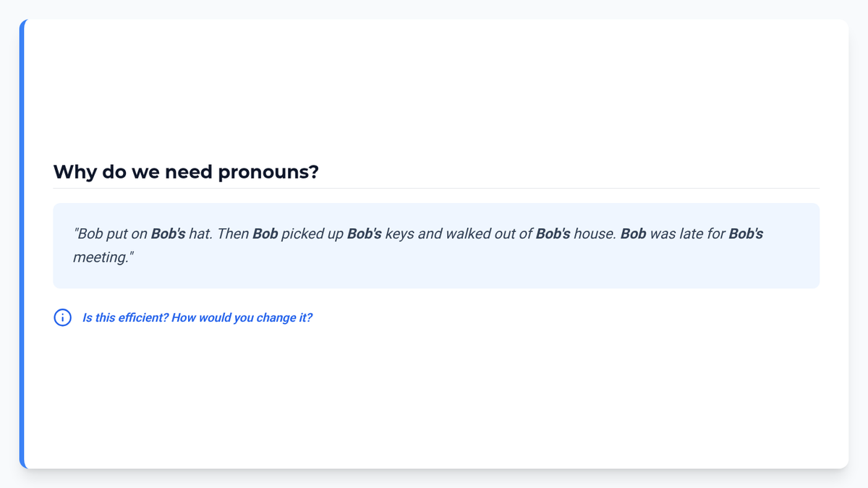Screen dimensions: 868x488
Task: Click the first word "Bob" opening the quote
Action: (90, 234)
